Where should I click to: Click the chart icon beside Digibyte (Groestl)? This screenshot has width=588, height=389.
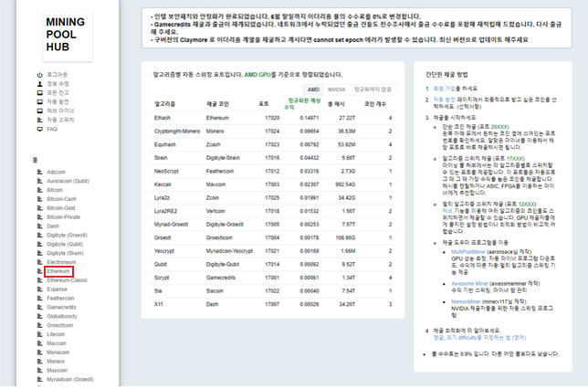[x=40, y=235]
